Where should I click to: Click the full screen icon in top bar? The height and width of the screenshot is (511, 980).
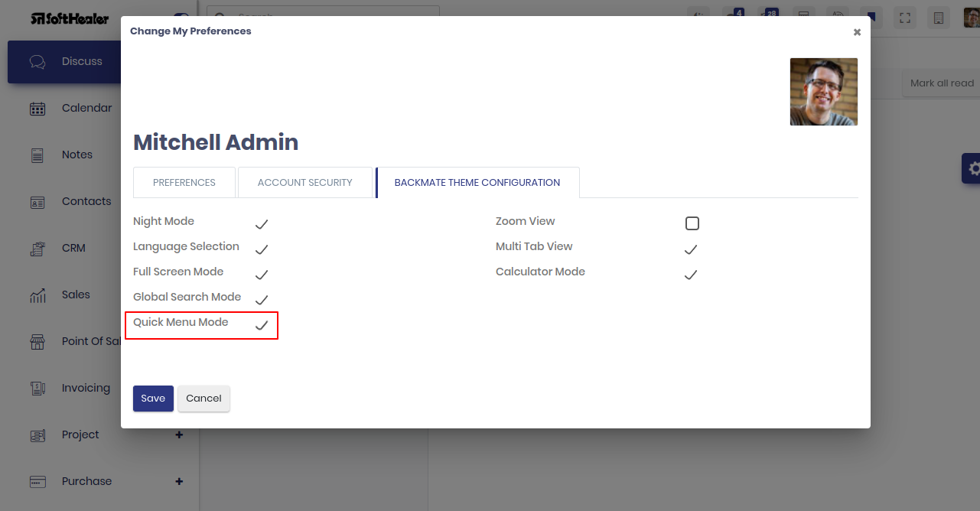point(905,18)
